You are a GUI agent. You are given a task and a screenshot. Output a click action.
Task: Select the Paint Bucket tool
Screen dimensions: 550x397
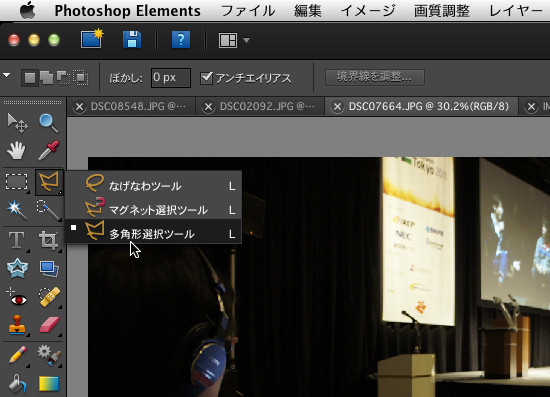click(x=17, y=383)
